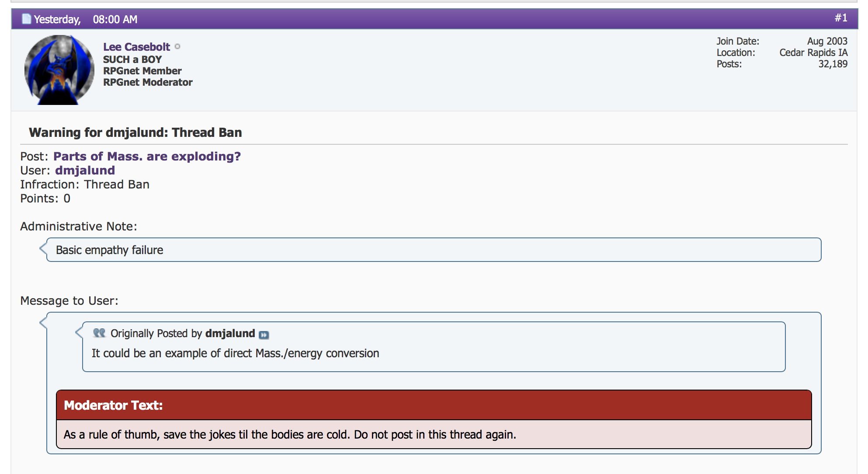Screen dimensions: 868x474
Task: Open Lee Casebolt's avatar image
Action: click(59, 70)
